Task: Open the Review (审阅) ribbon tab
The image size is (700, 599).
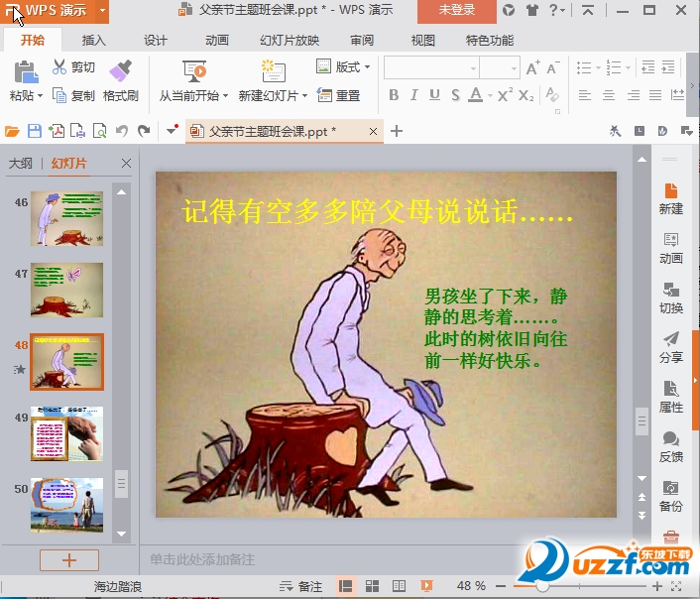Action: (x=362, y=41)
